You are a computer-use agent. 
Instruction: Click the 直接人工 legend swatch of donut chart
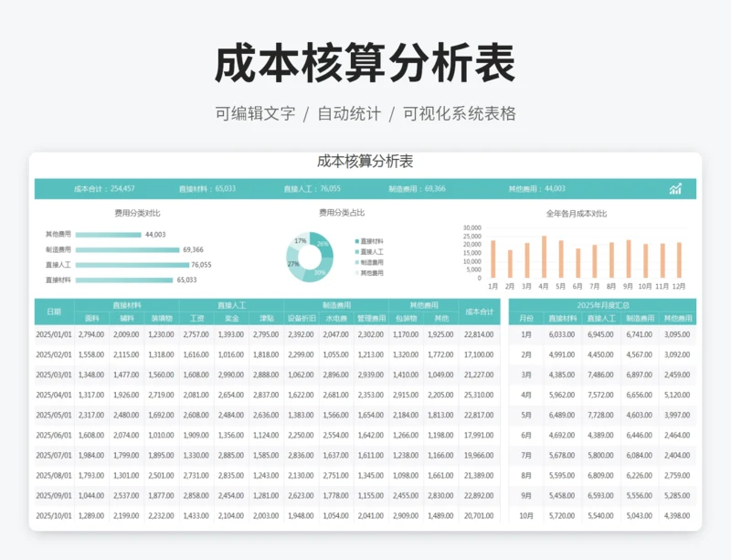(357, 252)
